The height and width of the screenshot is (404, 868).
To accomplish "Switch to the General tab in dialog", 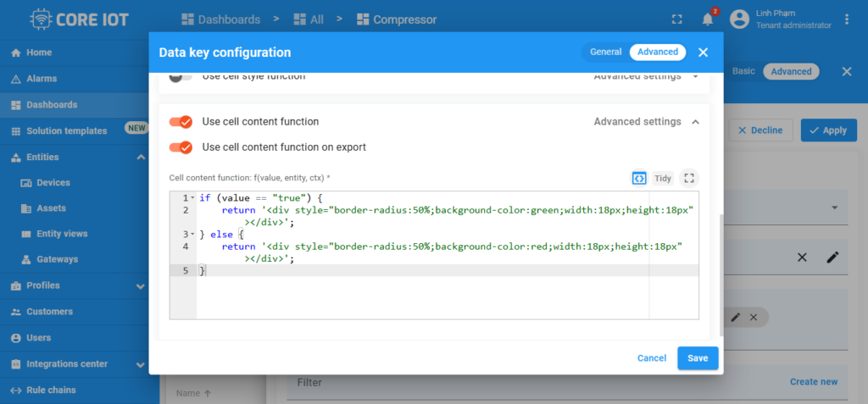I will point(605,52).
